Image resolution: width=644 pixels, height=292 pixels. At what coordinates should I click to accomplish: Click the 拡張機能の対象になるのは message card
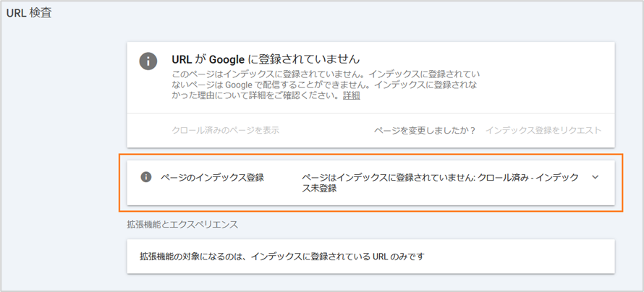click(371, 257)
